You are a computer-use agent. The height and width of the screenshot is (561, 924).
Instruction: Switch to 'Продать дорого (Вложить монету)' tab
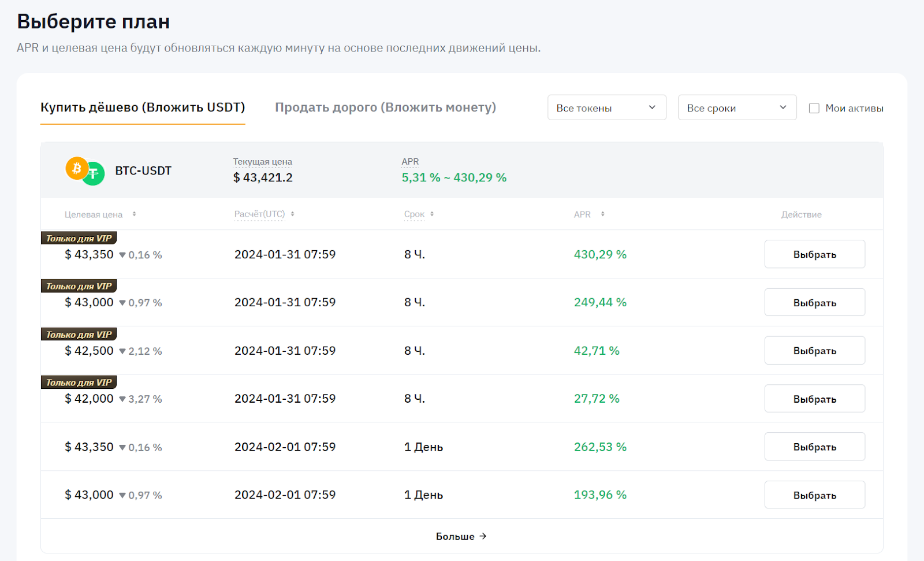385,107
